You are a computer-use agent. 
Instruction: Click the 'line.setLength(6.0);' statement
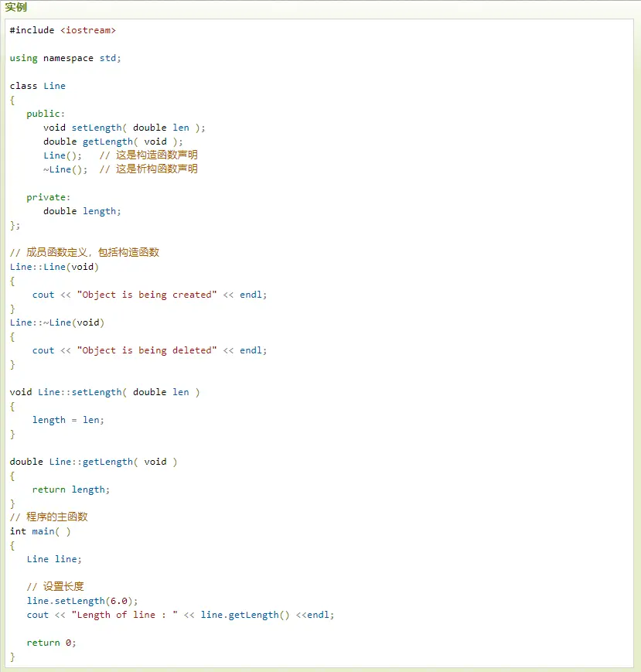point(82,602)
